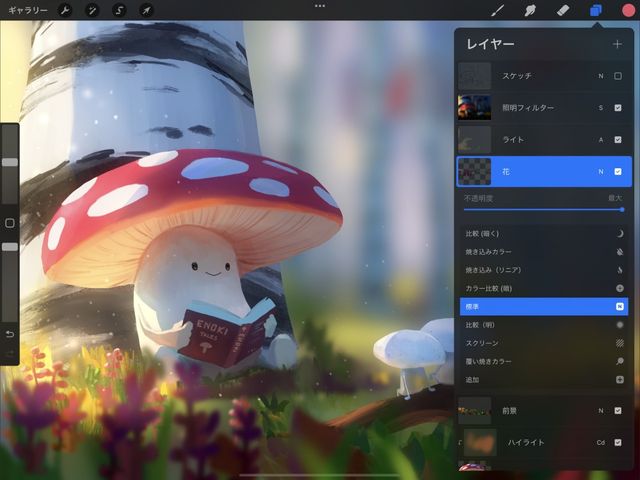Select the 照明フィルター layer thumbnail
The height and width of the screenshot is (480, 640).
[474, 108]
